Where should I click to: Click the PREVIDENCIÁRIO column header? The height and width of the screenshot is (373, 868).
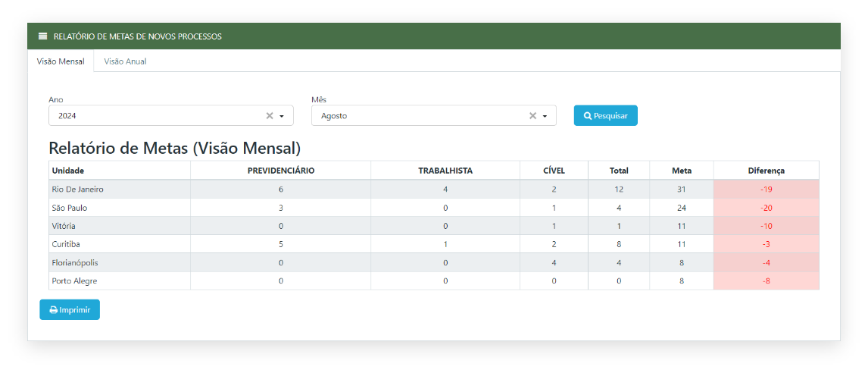(280, 171)
